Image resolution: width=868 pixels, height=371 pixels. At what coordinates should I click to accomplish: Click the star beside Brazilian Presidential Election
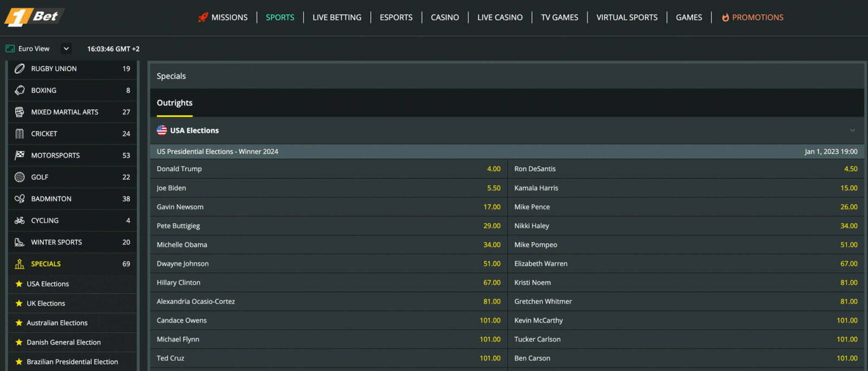pyautogui.click(x=19, y=362)
